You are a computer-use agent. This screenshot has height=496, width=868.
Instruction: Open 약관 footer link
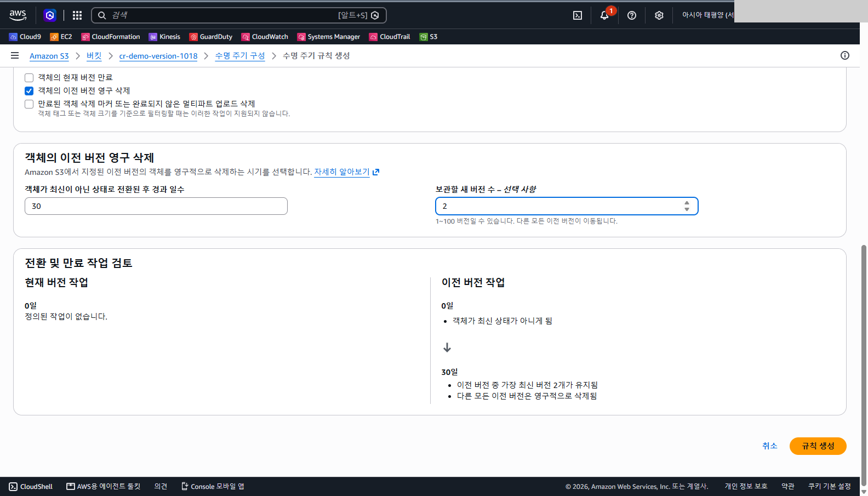788,487
